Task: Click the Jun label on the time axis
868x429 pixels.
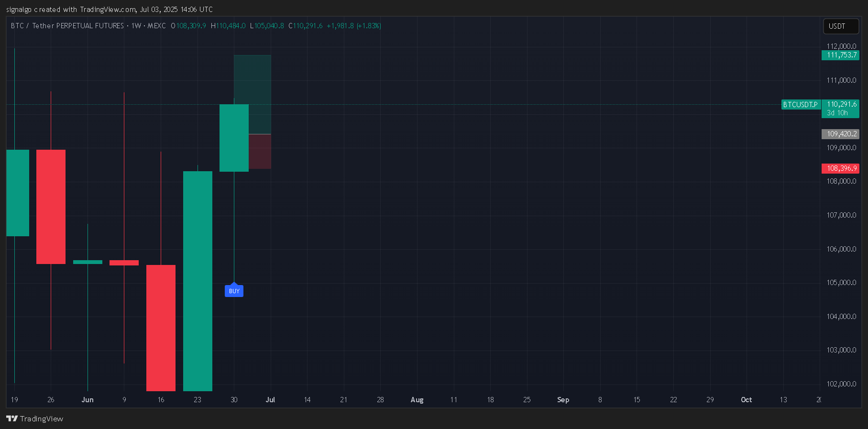Action: tap(88, 400)
